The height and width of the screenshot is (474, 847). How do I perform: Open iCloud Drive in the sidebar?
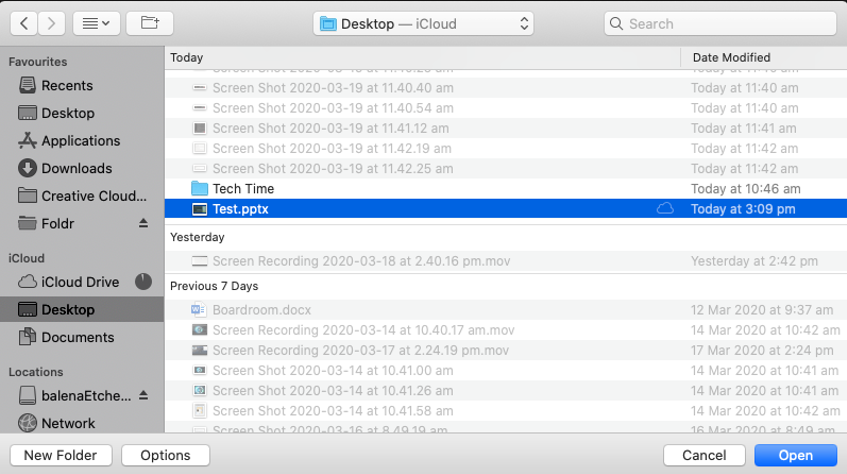(80, 282)
